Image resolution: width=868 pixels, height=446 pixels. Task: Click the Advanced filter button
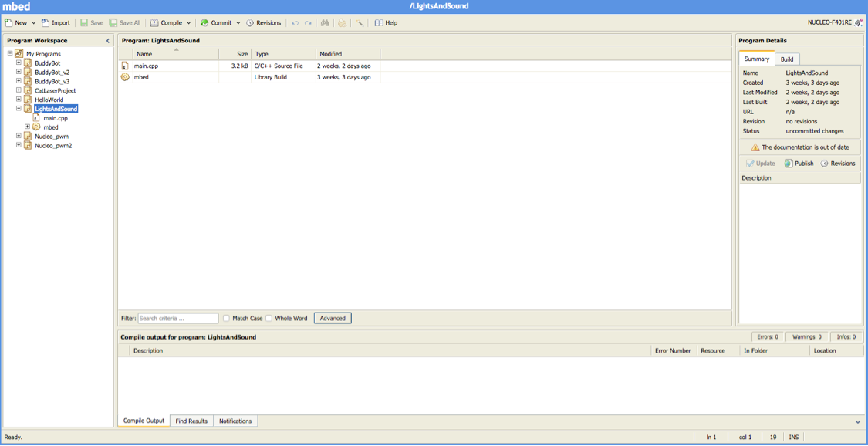(x=333, y=318)
